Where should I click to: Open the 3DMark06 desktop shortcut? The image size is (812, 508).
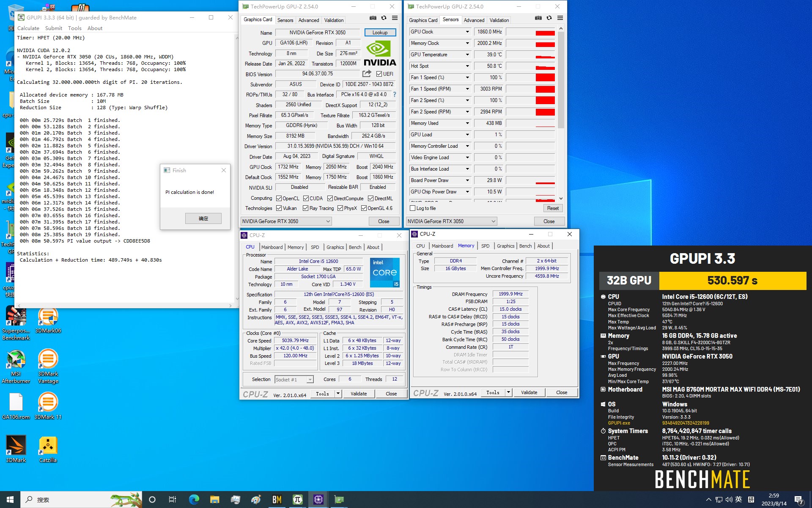[x=48, y=320]
